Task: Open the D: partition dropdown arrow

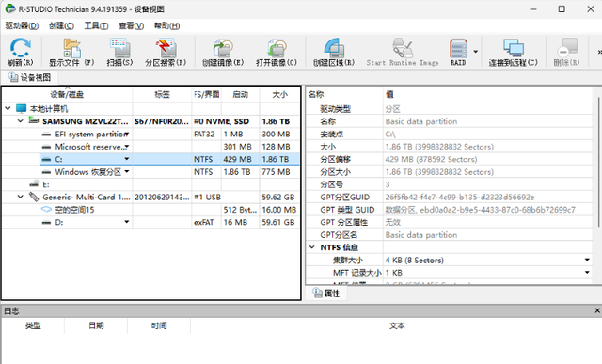Action: point(127,222)
